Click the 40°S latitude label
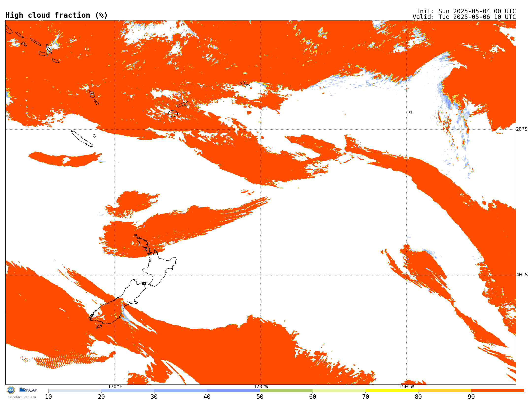 [x=522, y=275]
